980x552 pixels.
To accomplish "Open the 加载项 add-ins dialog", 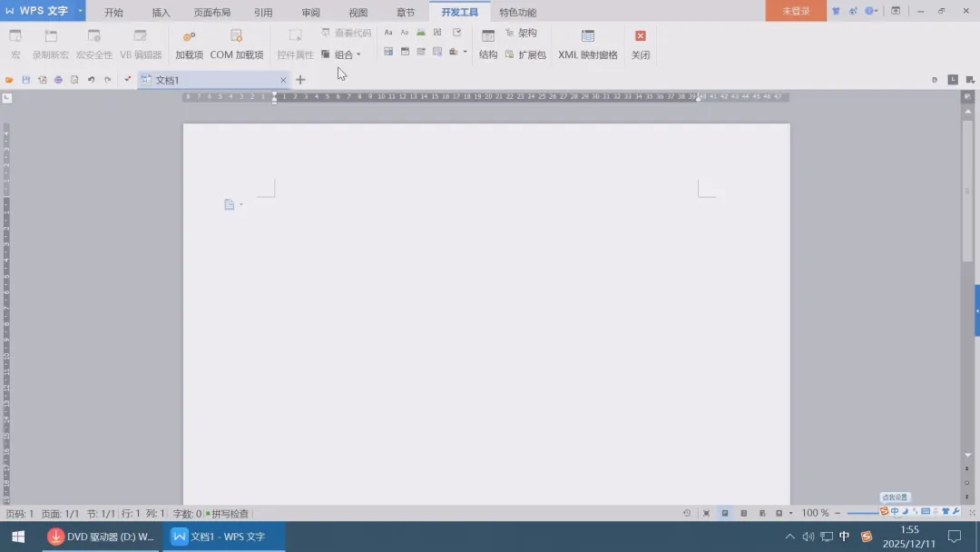I will [189, 44].
